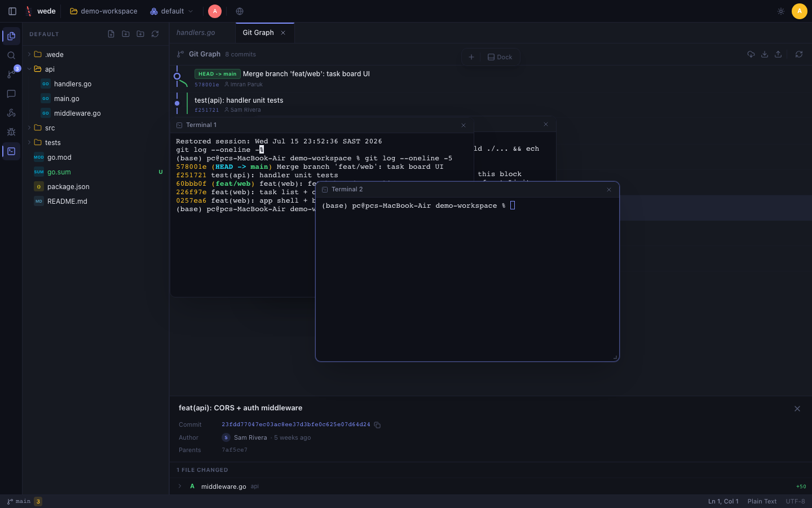Close the Git Graph tab
This screenshot has width=812, height=508.
coord(283,33)
